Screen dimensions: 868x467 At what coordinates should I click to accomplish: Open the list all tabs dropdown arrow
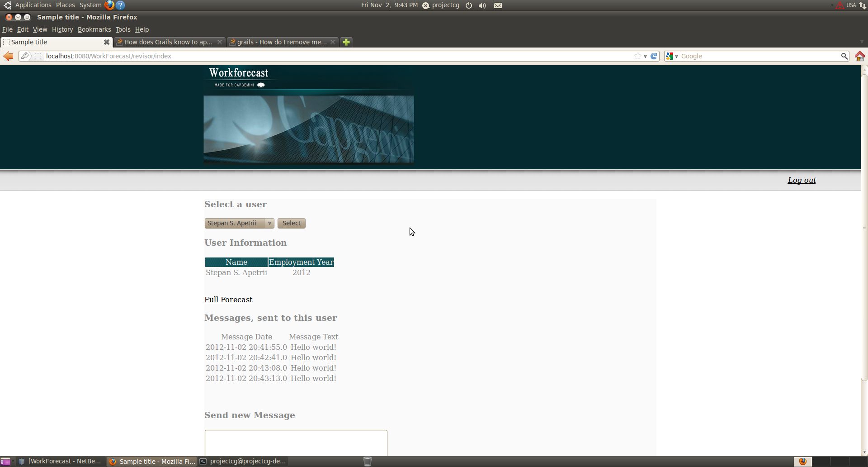point(862,42)
